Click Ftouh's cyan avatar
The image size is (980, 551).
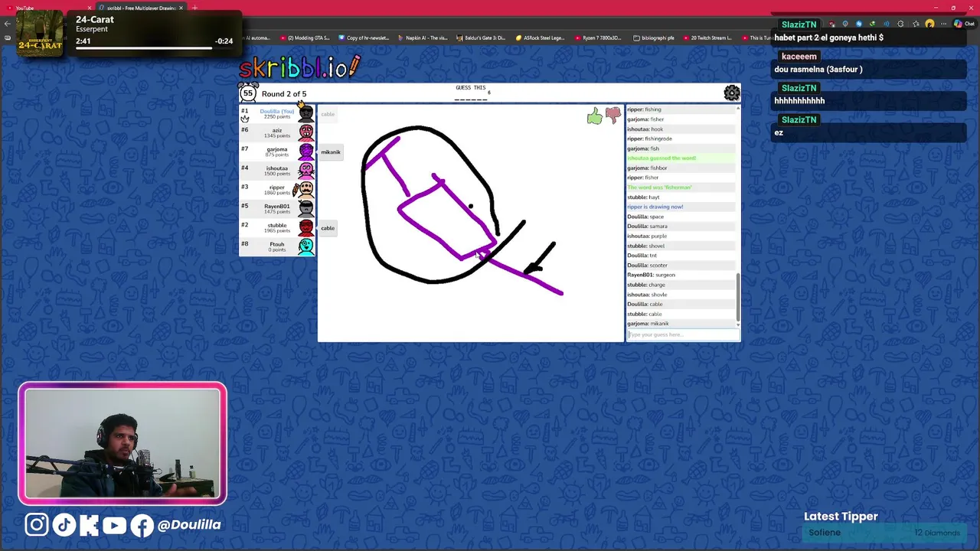pyautogui.click(x=306, y=246)
